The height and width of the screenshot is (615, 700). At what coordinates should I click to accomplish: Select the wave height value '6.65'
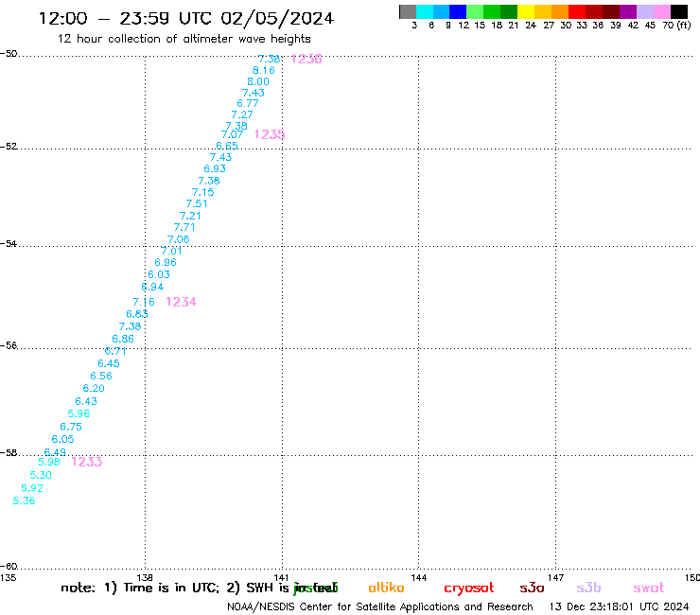pos(227,146)
